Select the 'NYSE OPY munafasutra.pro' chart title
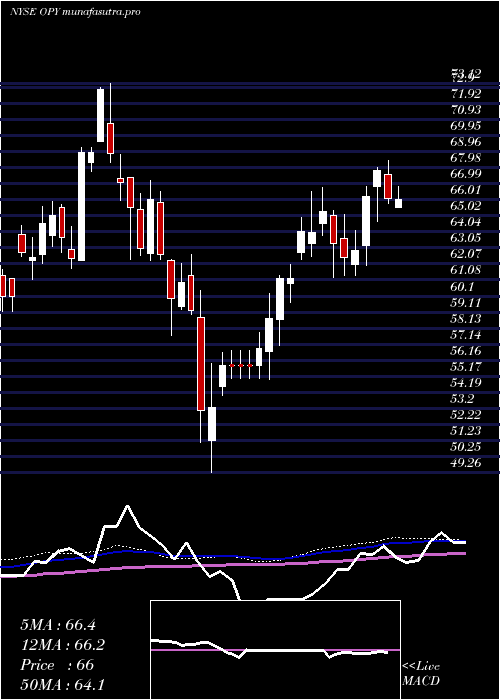The height and width of the screenshot is (700, 500). [x=75, y=11]
